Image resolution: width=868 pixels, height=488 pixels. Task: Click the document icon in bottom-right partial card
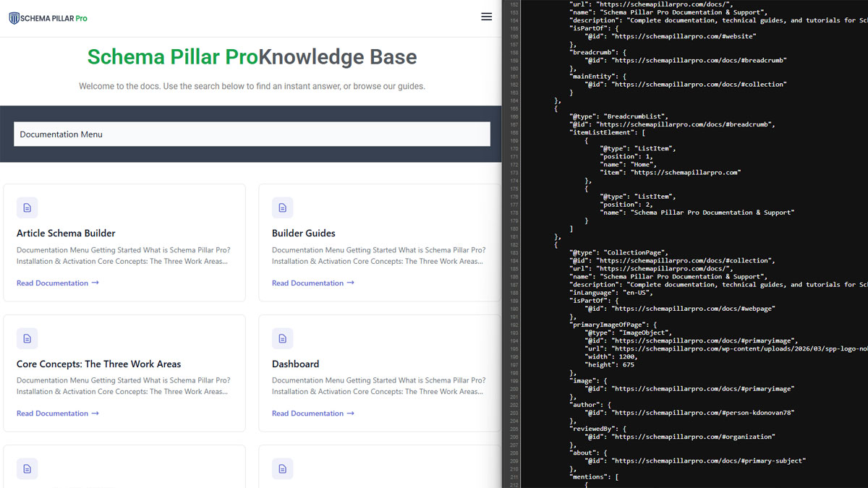283,468
